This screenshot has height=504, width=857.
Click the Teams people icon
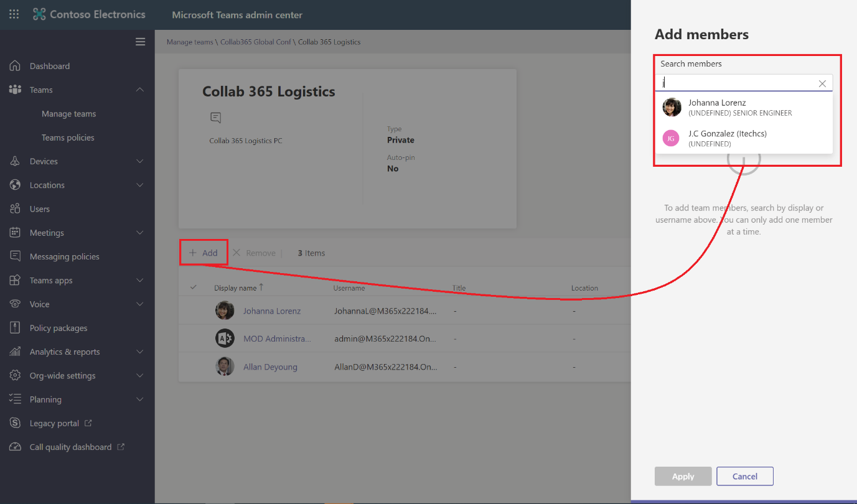tap(16, 90)
